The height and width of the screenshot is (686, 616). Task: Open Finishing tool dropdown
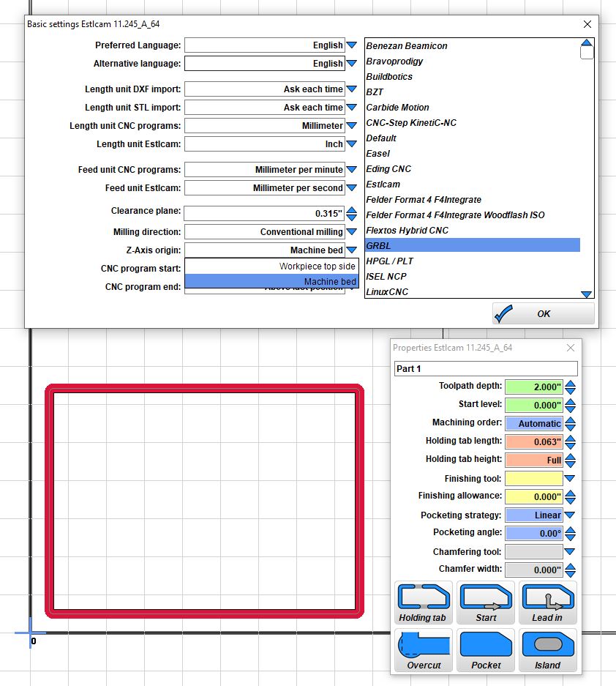coord(570,478)
